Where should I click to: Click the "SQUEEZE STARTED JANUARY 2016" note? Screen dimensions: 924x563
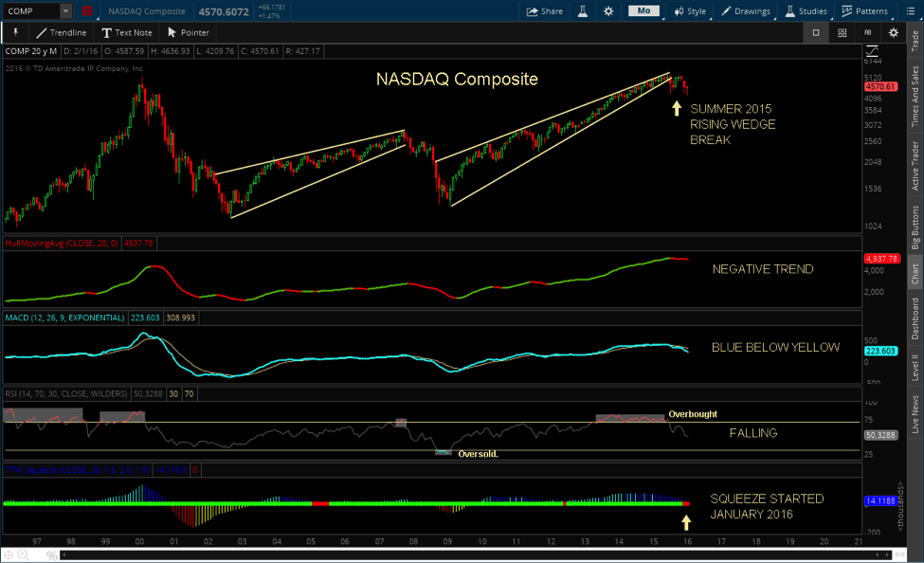pyautogui.click(x=767, y=506)
